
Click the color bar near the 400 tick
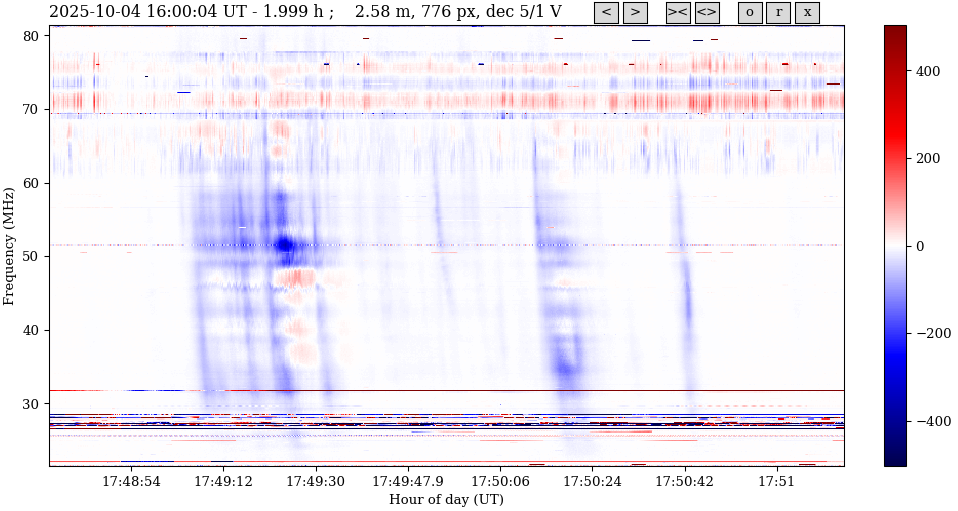[895, 71]
